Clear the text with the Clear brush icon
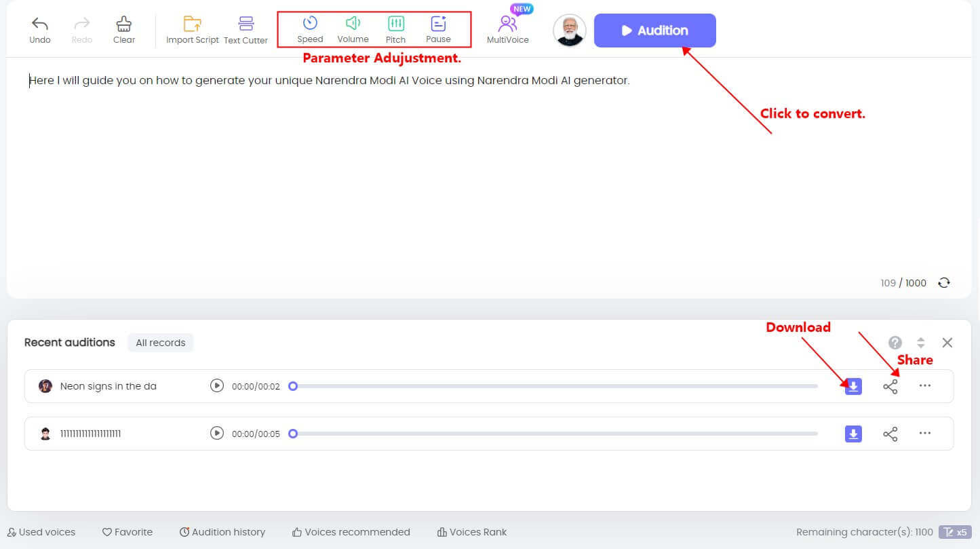 124,24
